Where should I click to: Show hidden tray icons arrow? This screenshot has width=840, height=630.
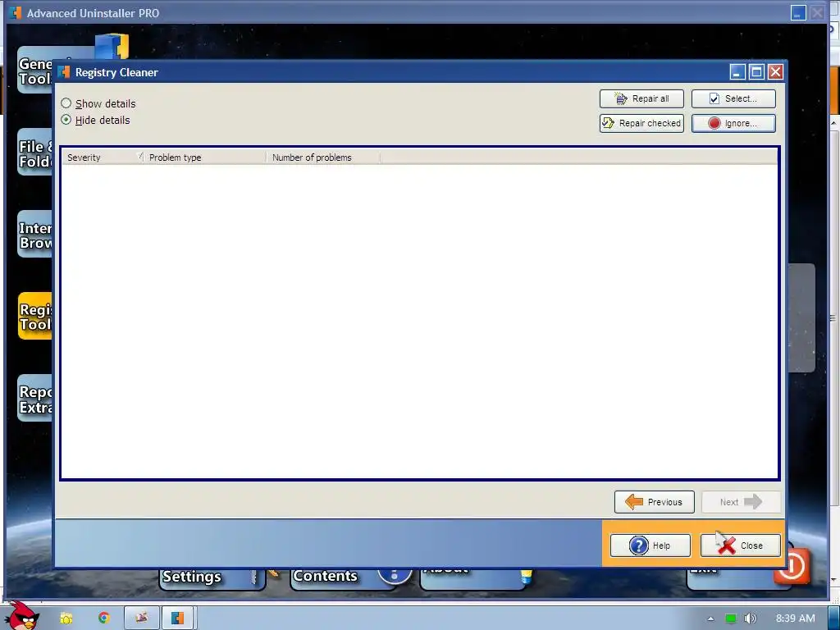click(710, 619)
